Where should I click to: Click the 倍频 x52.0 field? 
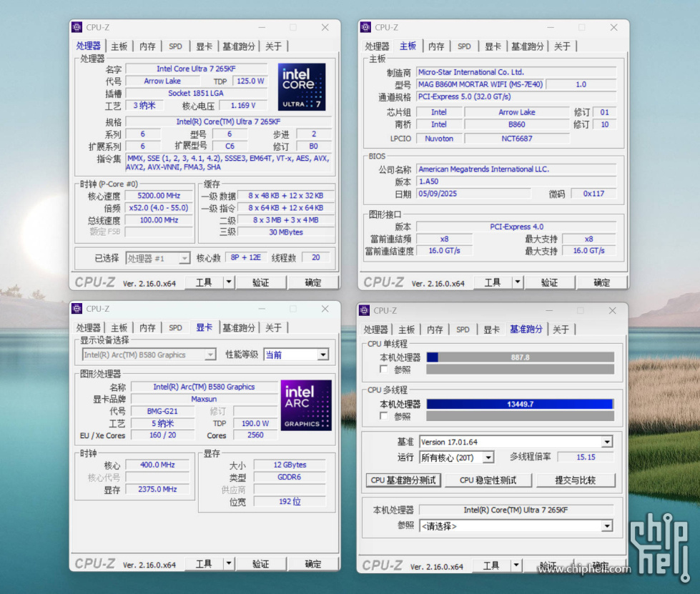click(159, 207)
